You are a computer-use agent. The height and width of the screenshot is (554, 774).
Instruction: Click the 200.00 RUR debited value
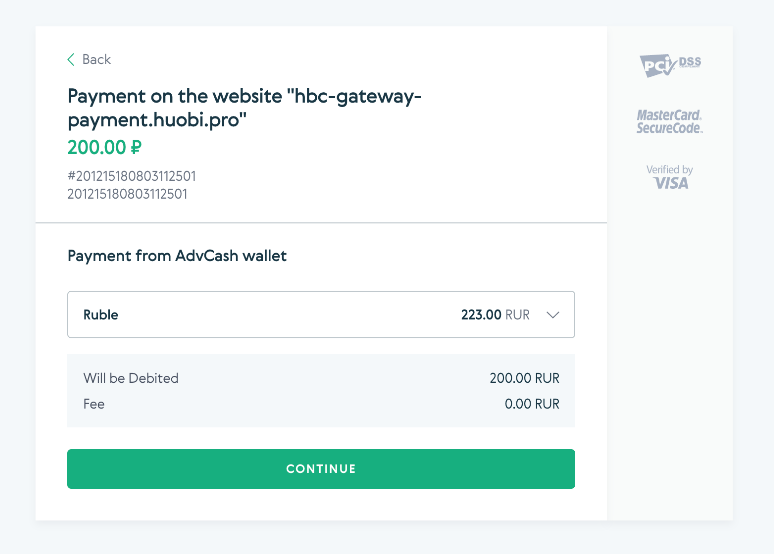point(525,378)
